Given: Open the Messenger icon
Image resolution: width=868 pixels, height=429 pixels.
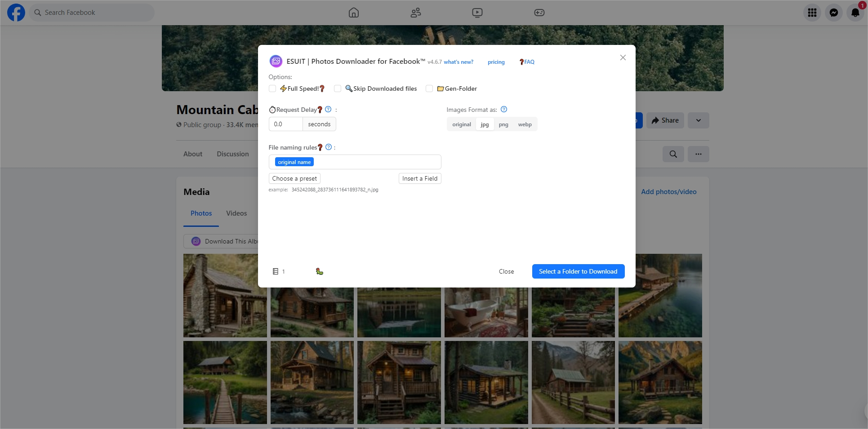Looking at the screenshot, I should click(834, 13).
